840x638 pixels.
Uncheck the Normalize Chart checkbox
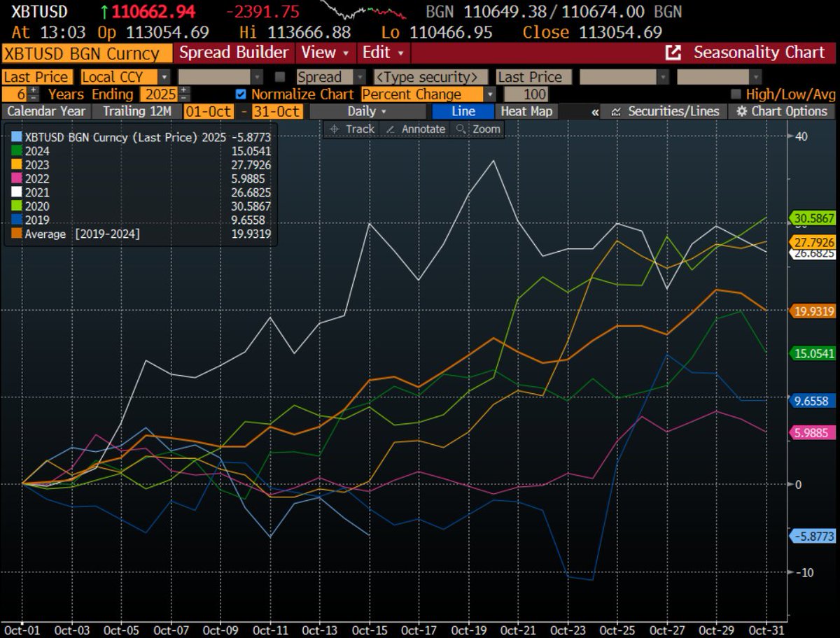pos(241,94)
